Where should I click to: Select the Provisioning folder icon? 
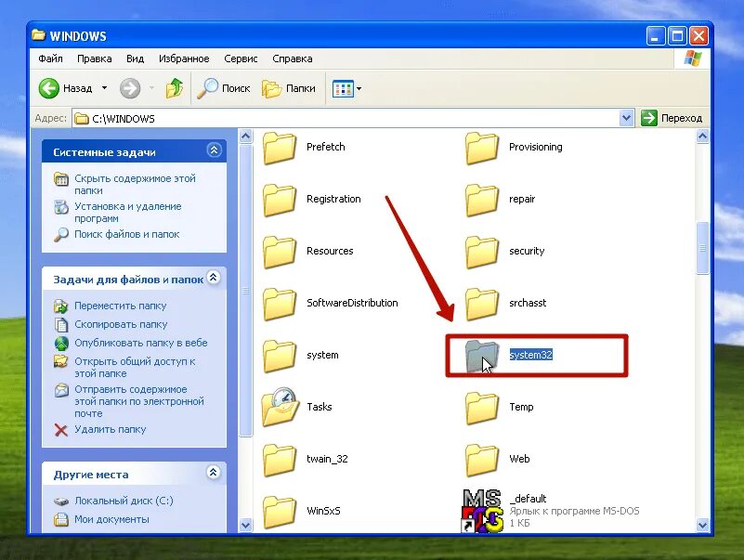point(482,148)
